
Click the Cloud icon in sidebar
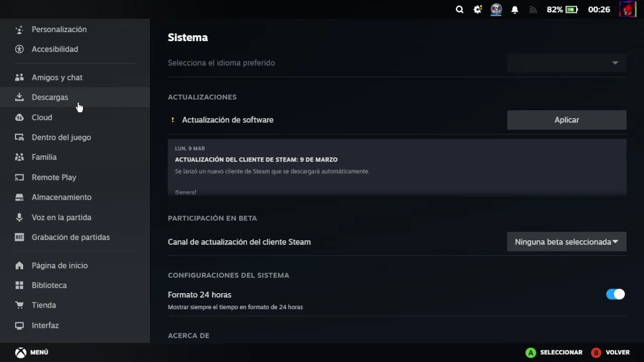point(20,117)
